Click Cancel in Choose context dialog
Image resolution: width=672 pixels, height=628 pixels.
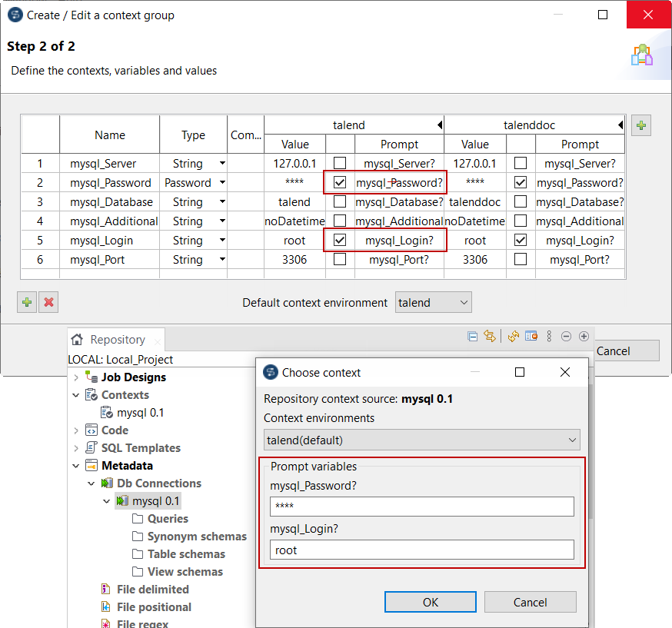[530, 602]
